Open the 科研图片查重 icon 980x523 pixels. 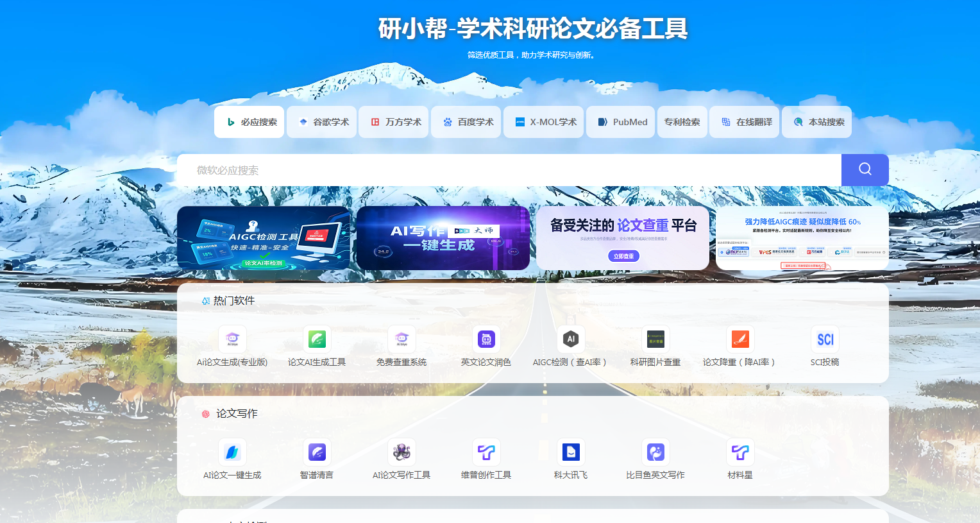[655, 339]
